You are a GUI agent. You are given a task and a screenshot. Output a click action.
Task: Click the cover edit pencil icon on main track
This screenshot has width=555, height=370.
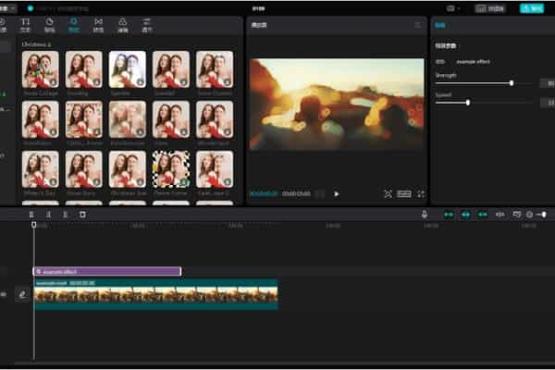point(22,294)
